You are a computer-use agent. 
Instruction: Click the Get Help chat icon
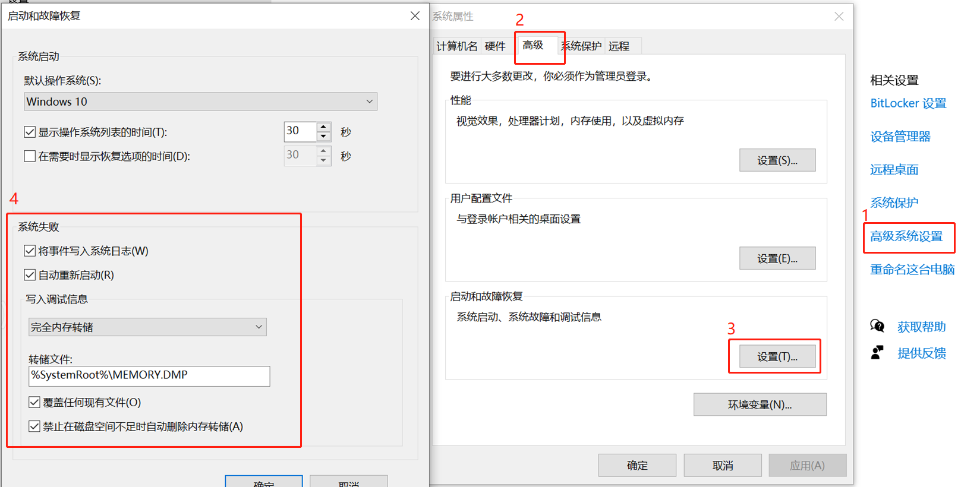(877, 326)
